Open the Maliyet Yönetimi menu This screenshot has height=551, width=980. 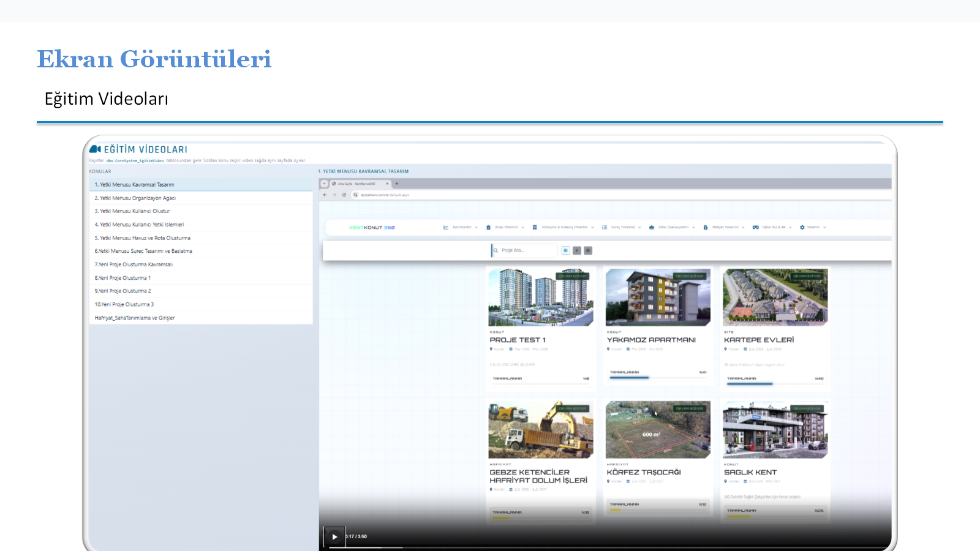[x=724, y=227]
